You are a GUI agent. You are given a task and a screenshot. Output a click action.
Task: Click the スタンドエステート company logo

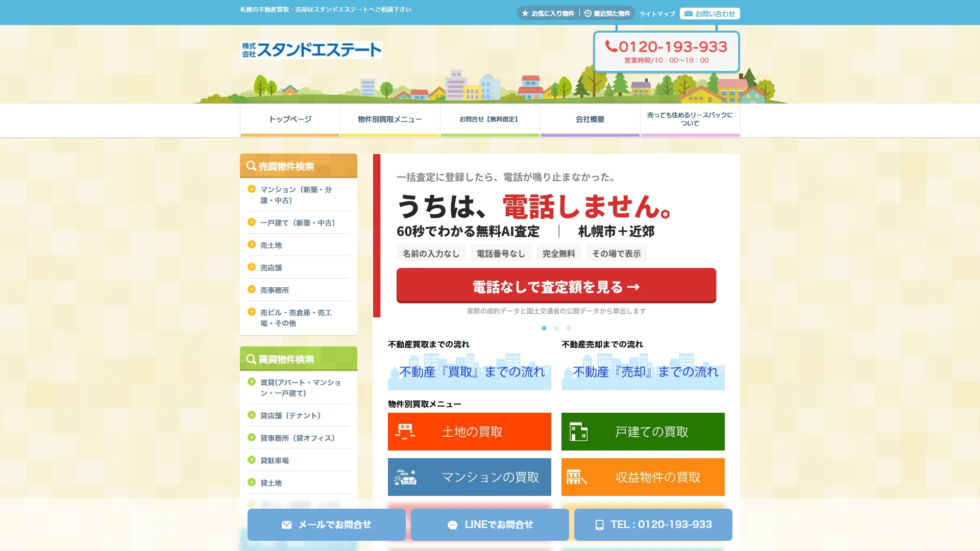tap(311, 50)
